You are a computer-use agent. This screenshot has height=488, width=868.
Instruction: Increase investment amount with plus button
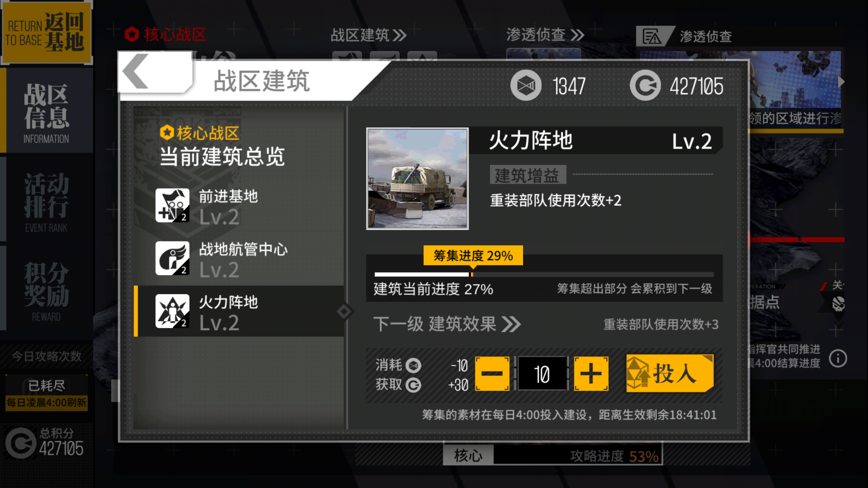[x=591, y=373]
